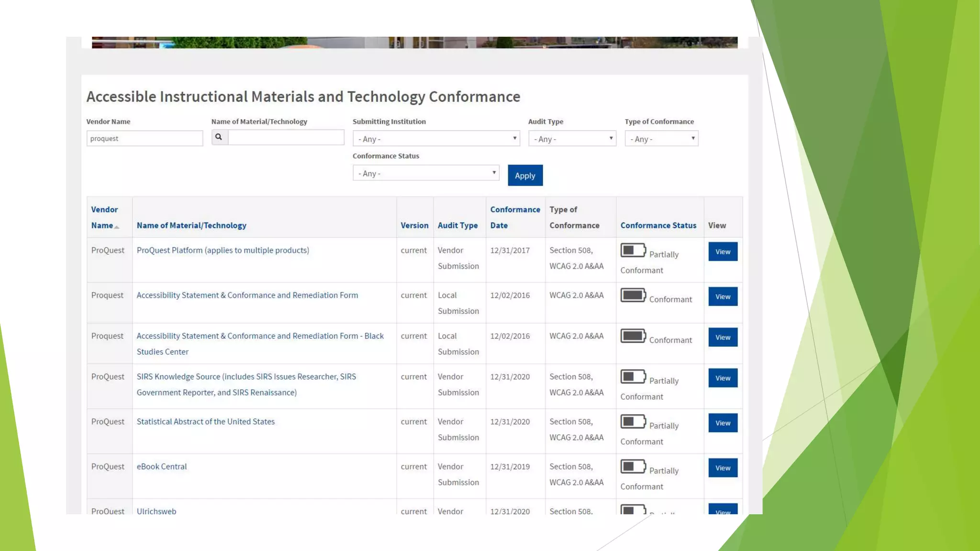
Task: Open Submitting Institution dropdown
Action: (x=436, y=139)
